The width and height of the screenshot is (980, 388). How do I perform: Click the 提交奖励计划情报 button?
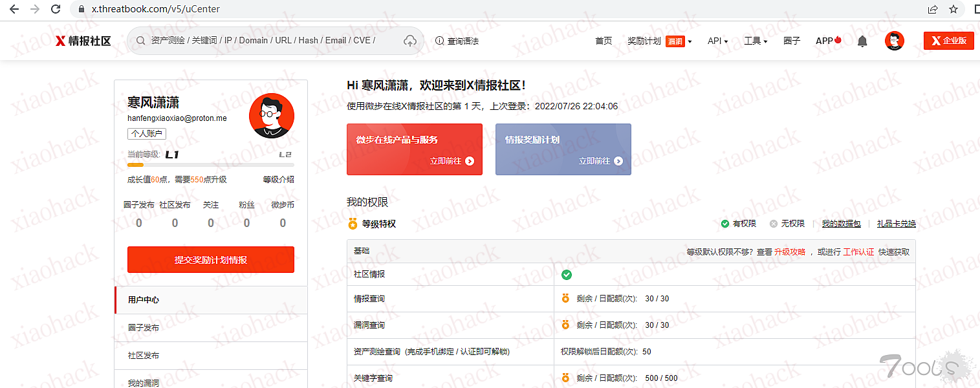click(x=211, y=260)
